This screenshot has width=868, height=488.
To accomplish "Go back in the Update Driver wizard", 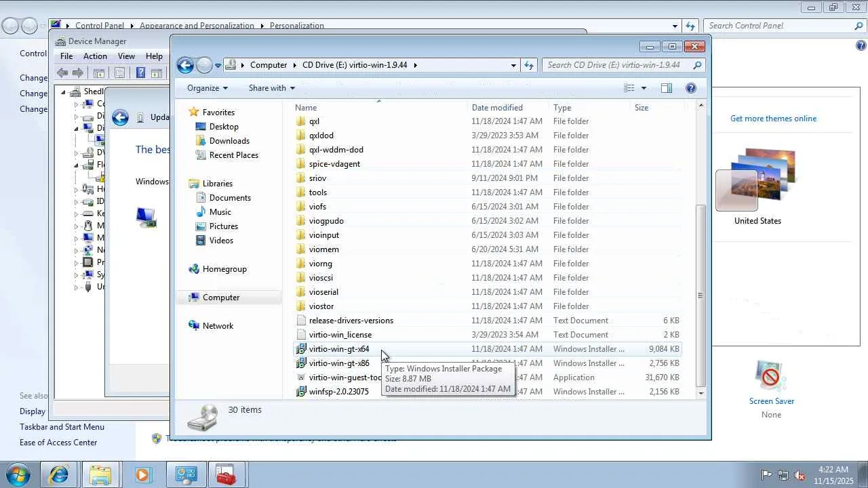I will point(120,117).
